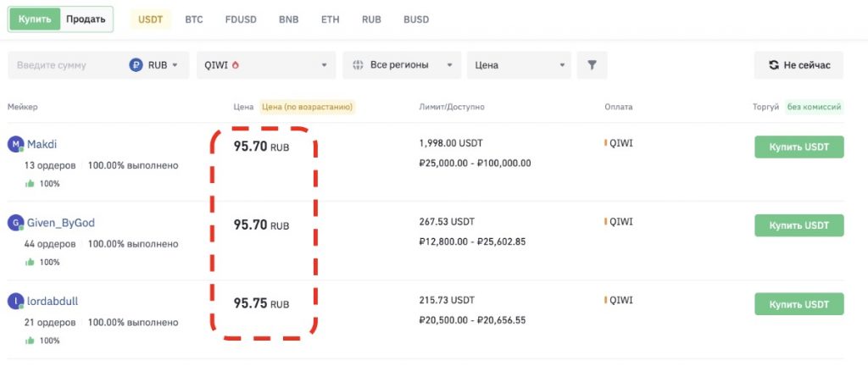Click Given_ByGod's avatar icon
This screenshot has height=366, width=868.
[x=15, y=224]
